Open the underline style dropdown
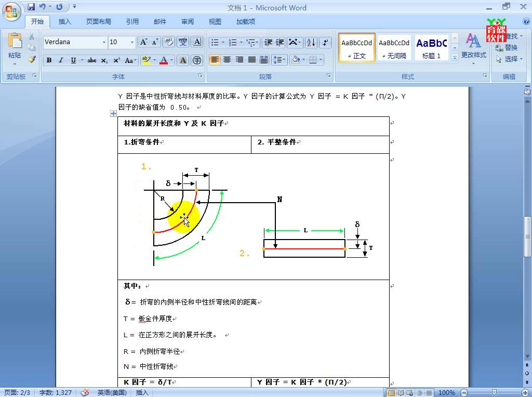Image resolution: width=532 pixels, height=397 pixels. pos(82,60)
